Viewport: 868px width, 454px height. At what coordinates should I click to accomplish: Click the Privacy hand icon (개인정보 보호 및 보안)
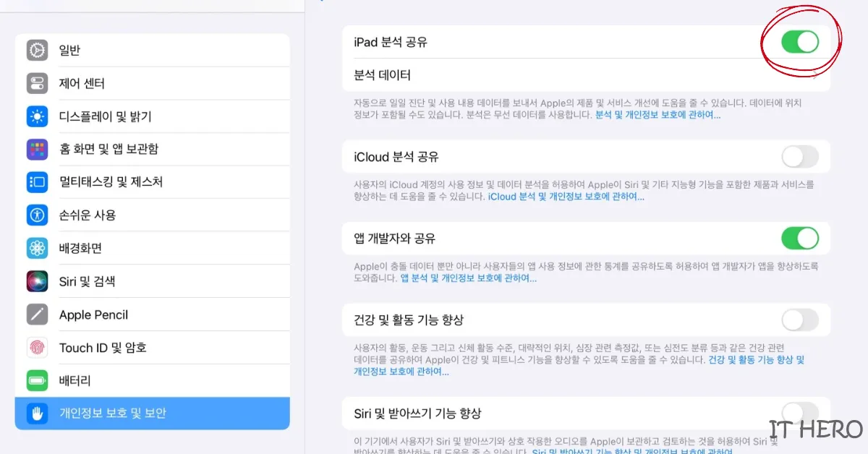37,414
